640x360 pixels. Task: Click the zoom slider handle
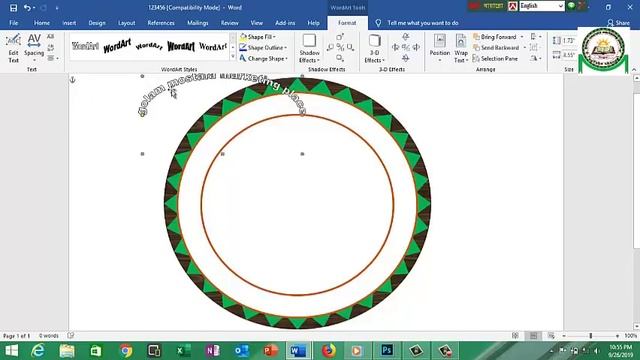point(591,336)
